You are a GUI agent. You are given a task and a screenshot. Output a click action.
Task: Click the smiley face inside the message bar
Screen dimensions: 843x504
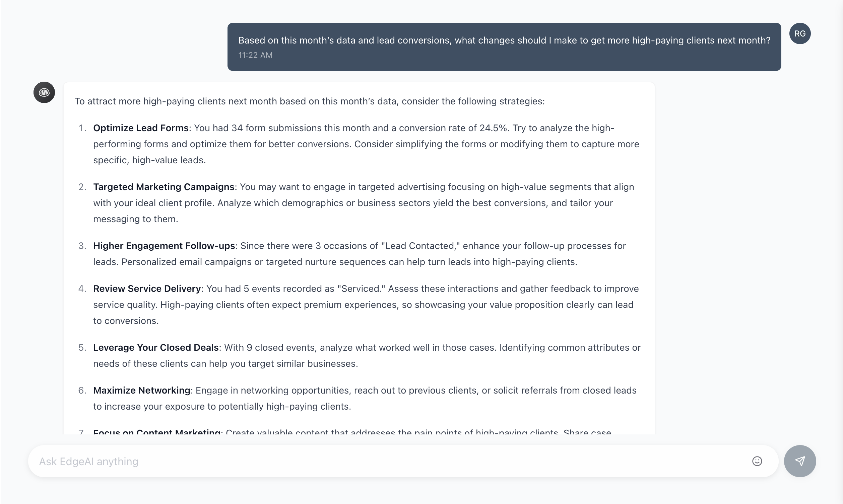point(757,461)
